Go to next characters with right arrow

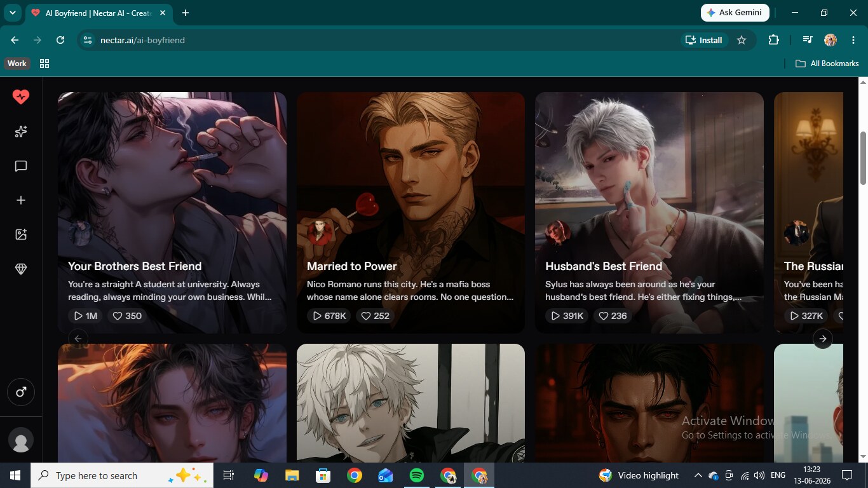[x=823, y=339]
